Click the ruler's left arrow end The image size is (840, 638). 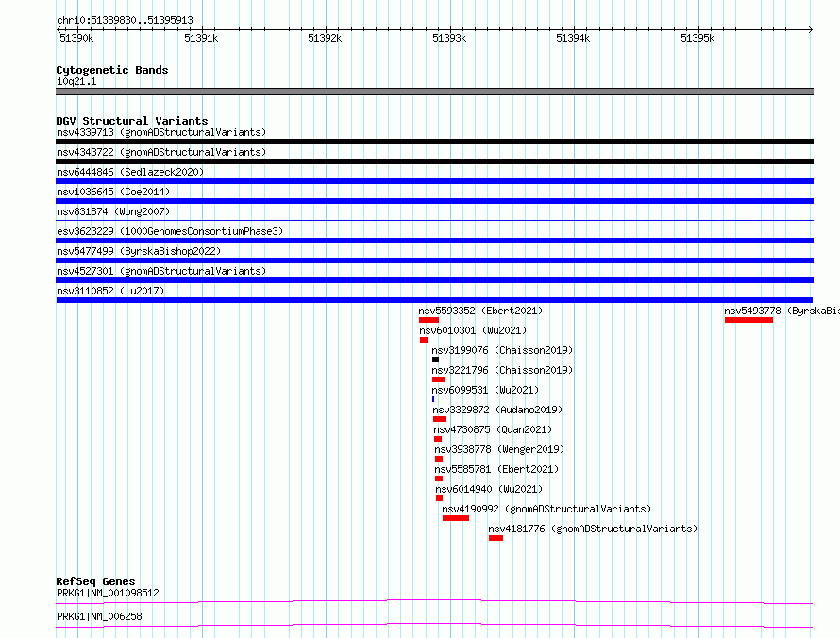coord(59,29)
